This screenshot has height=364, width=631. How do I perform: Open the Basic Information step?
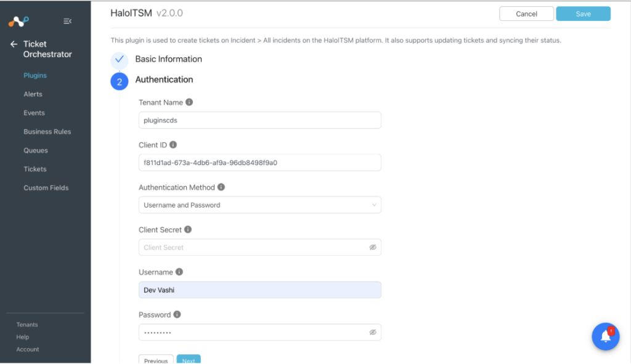(168, 59)
